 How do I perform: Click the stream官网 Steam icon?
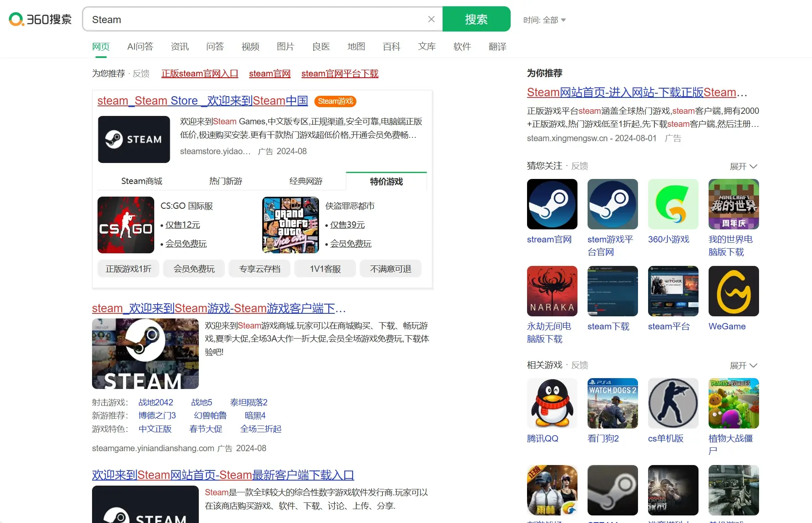(552, 204)
